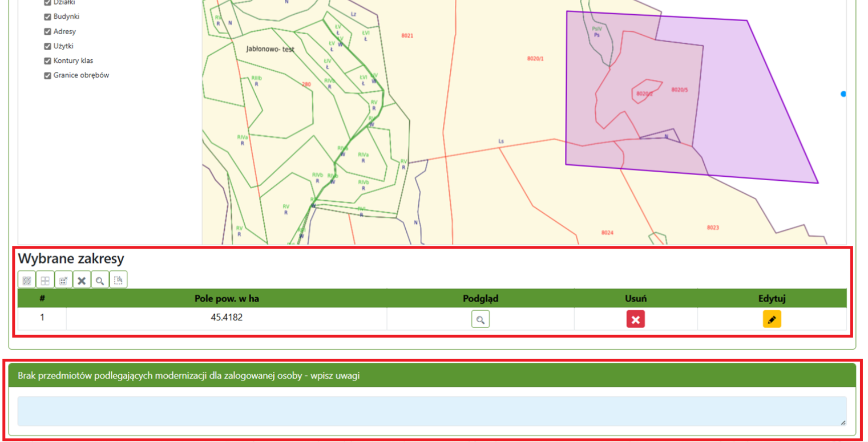Viewport: 868px width, 442px height.
Task: Click the Pole pow. w ha column header
Action: 227,298
